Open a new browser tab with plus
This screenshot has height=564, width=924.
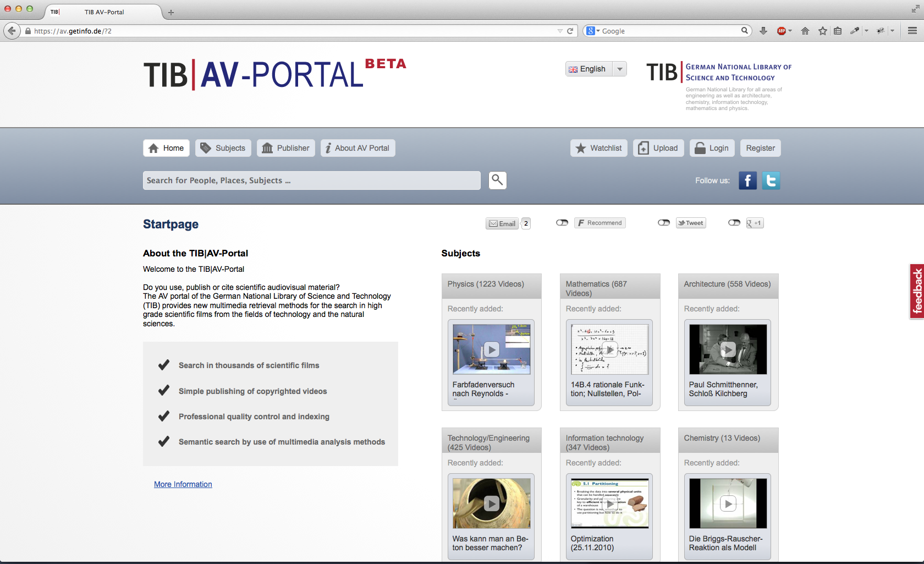click(171, 12)
